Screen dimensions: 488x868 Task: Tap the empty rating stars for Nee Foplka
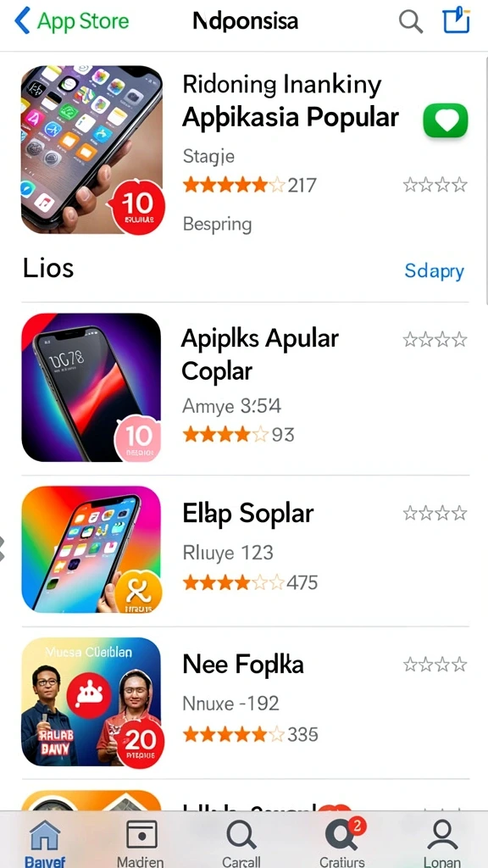click(x=435, y=664)
